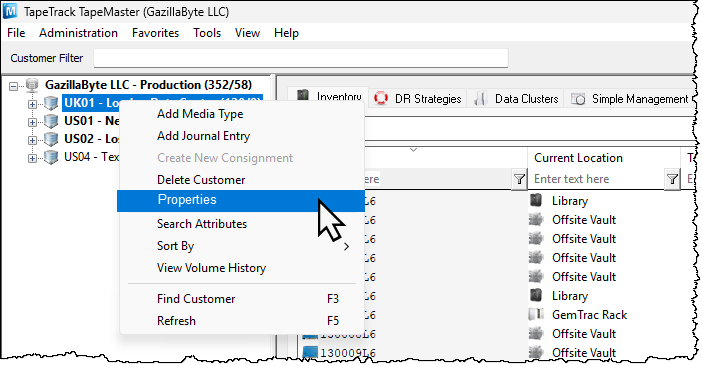Click the filter funnel left of Current Location
702x365 pixels.
(519, 179)
